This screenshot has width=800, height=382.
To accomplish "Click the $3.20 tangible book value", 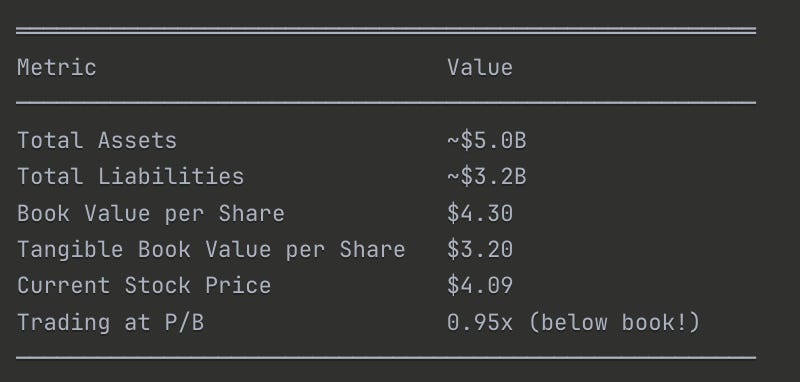I will pos(480,250).
